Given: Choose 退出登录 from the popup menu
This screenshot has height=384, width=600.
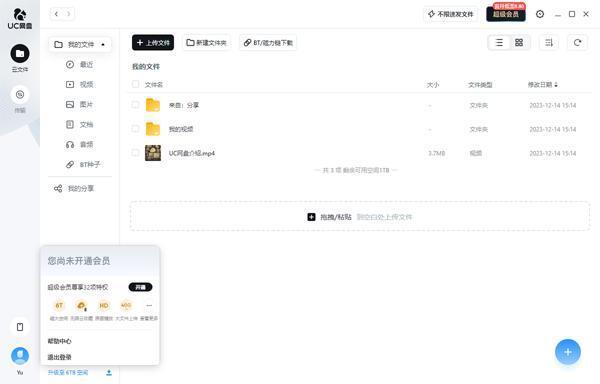Looking at the screenshot, I should tap(59, 357).
